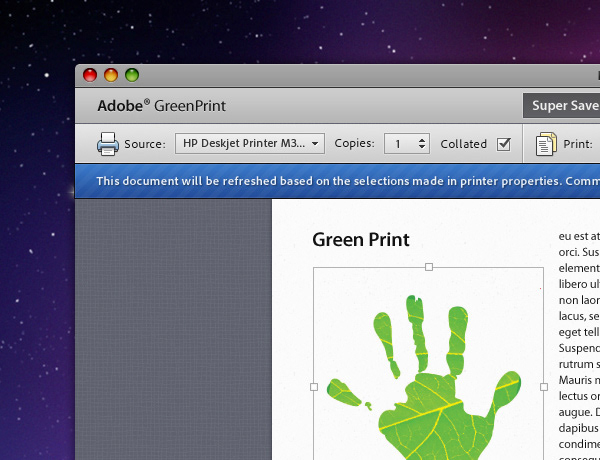The width and height of the screenshot is (600, 460).
Task: Click the blue document refresh notice text
Action: [348, 181]
